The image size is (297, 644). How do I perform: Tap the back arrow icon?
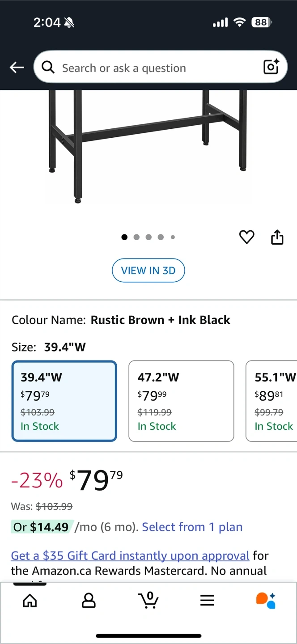coord(17,68)
